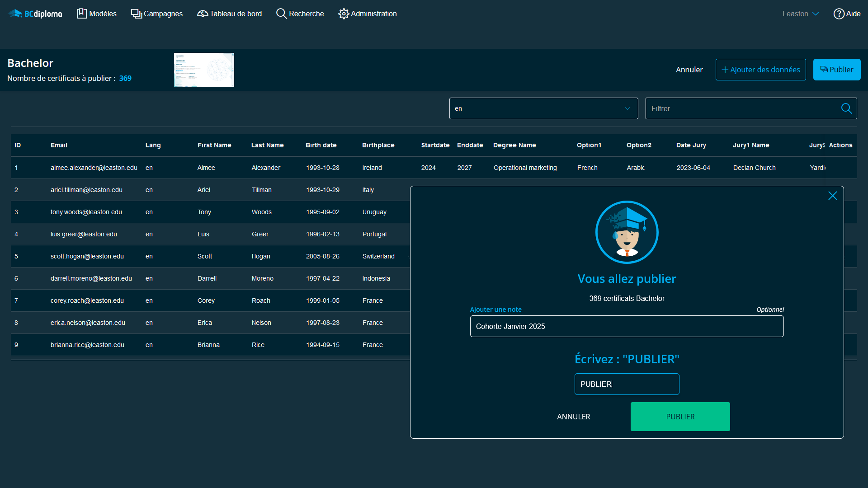The height and width of the screenshot is (488, 868).
Task: Click into the Filtrer input field
Action: 741,108
